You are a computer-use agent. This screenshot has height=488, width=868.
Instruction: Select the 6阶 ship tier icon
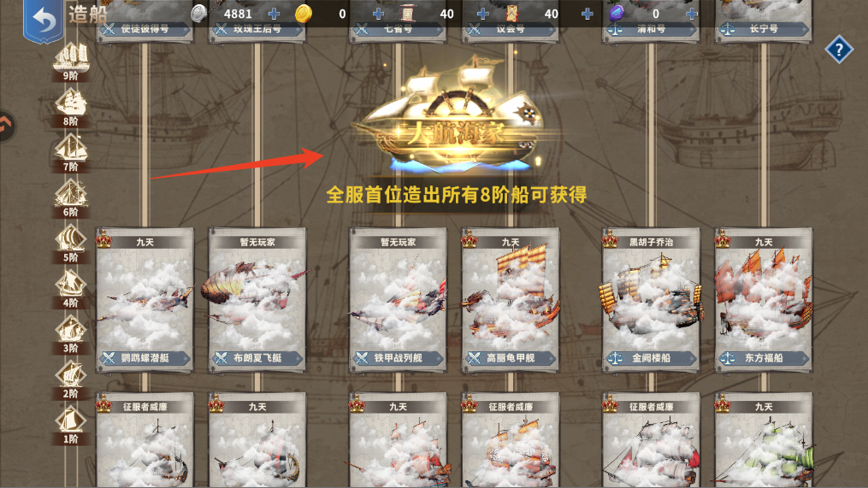coord(71,198)
